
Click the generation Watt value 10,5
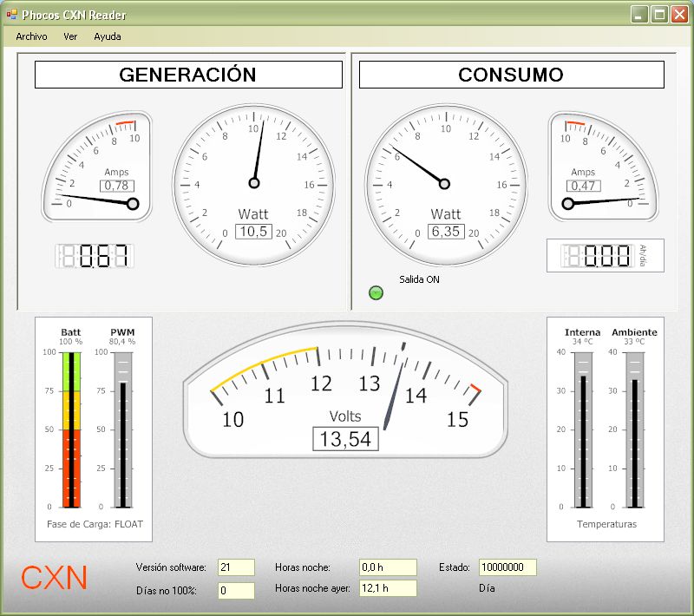(253, 232)
